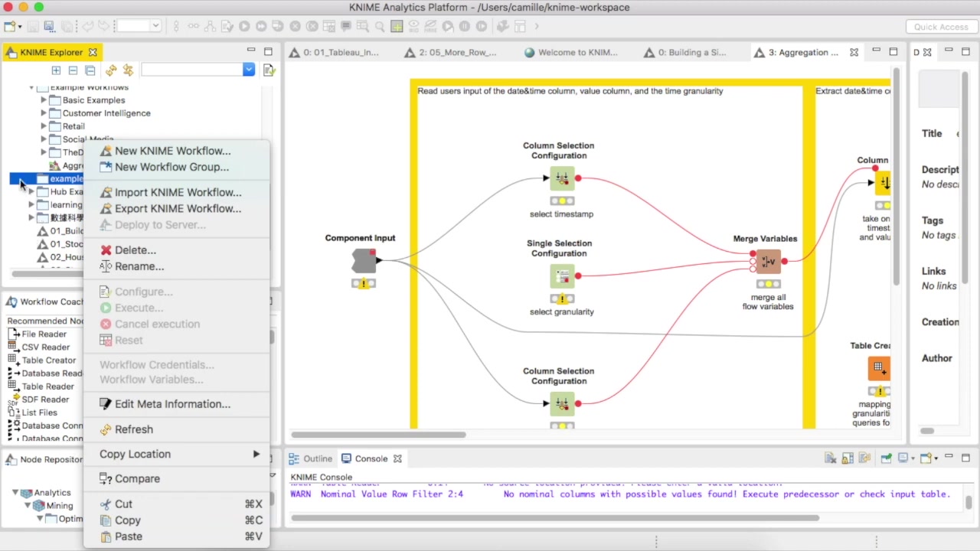Screen dimensions: 980x551
Task: Close the 3: Aggregation editor tab
Action: pos(854,52)
